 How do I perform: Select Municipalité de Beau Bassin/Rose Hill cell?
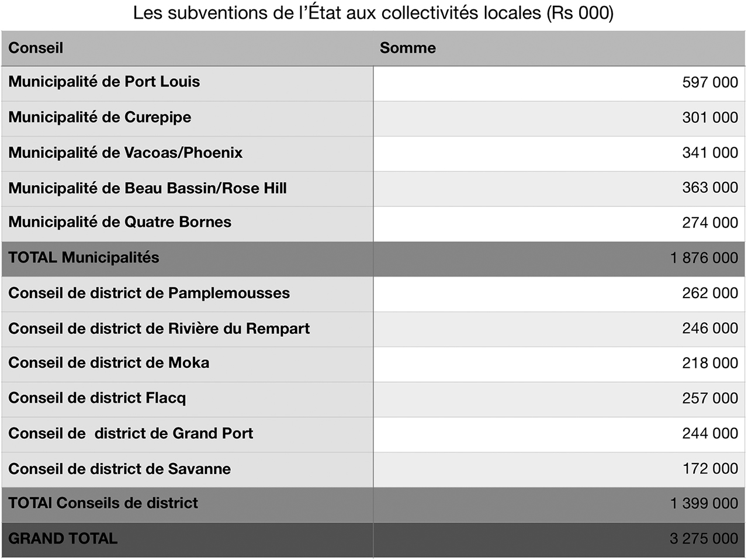pos(147,188)
